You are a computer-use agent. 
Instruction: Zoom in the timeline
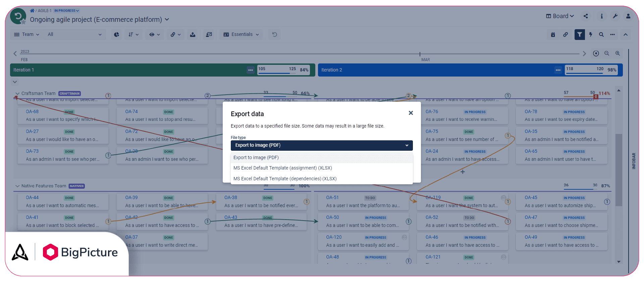click(618, 53)
